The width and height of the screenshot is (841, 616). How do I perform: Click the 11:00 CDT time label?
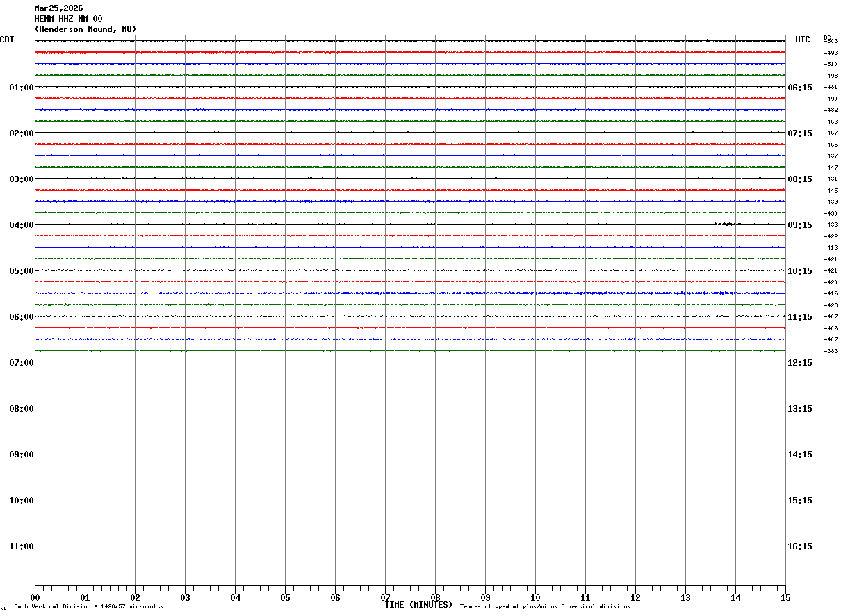pyautogui.click(x=22, y=546)
